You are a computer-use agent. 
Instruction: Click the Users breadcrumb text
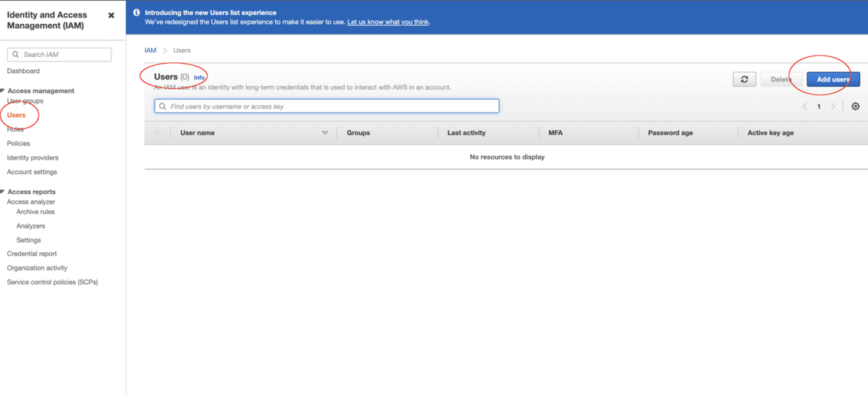click(x=182, y=51)
